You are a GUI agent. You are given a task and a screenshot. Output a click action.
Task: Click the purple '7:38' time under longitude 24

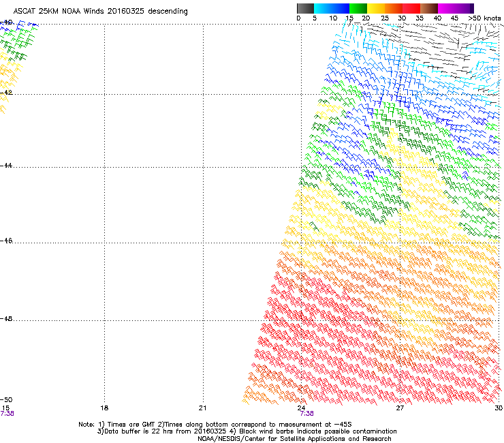pyautogui.click(x=306, y=414)
